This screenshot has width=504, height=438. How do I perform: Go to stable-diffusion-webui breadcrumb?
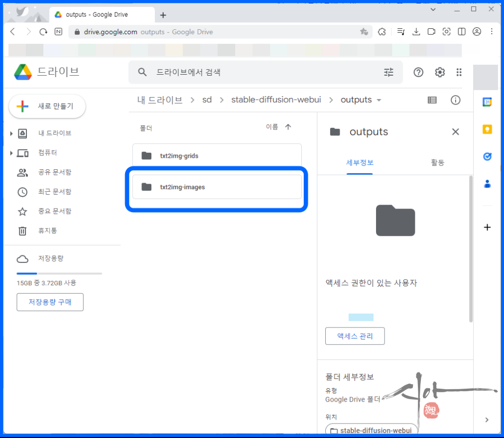pyautogui.click(x=276, y=100)
